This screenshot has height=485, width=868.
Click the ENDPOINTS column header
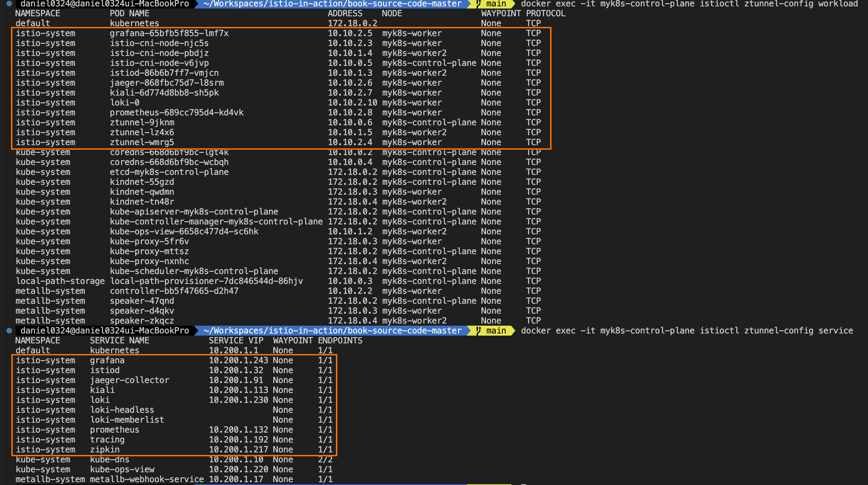(340, 341)
